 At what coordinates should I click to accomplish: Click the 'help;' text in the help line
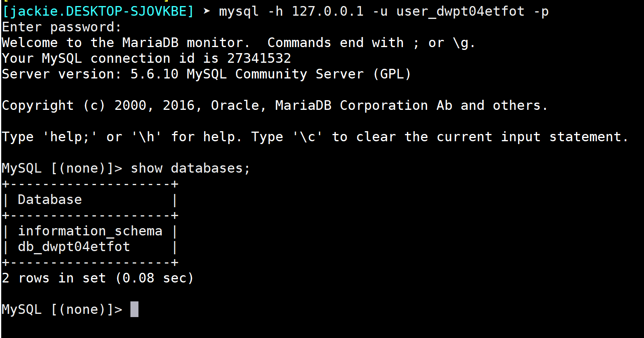(70, 137)
